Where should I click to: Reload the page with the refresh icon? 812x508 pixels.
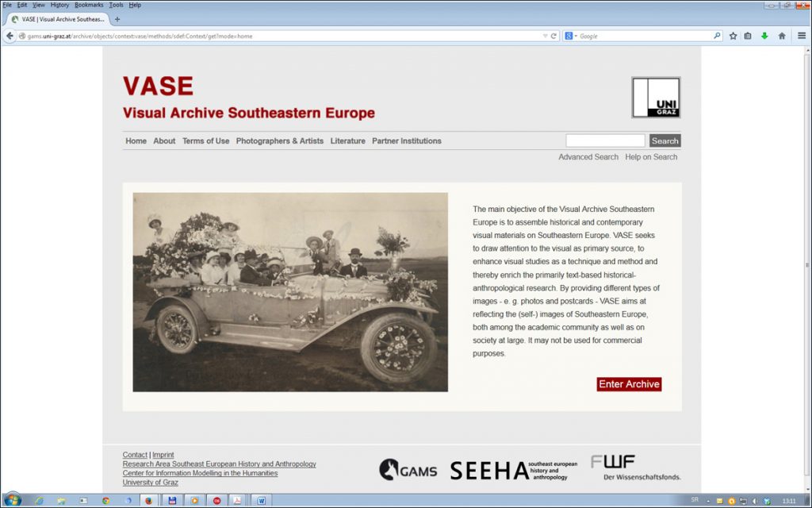[554, 36]
